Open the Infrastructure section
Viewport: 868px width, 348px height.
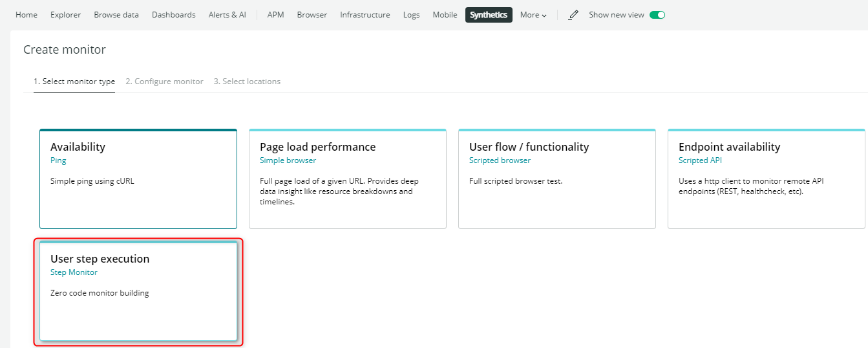click(365, 15)
